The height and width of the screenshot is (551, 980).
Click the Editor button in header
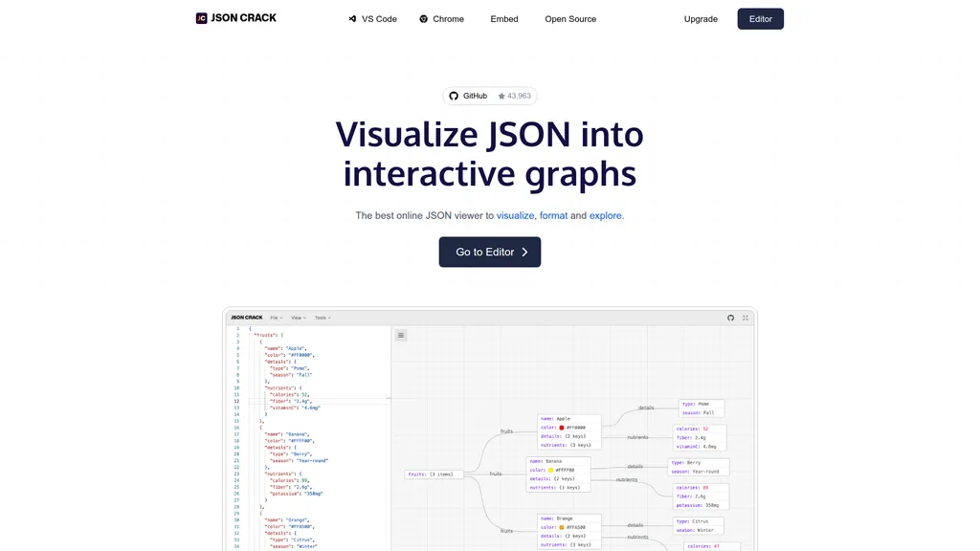(x=760, y=19)
